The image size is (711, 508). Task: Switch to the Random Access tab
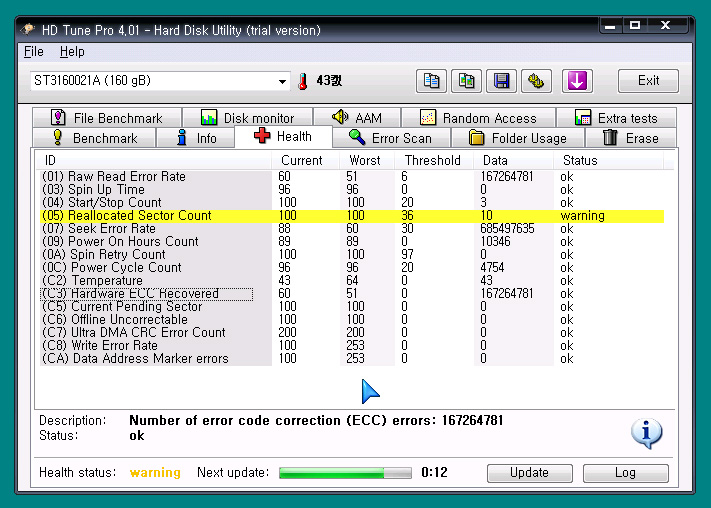[x=478, y=118]
